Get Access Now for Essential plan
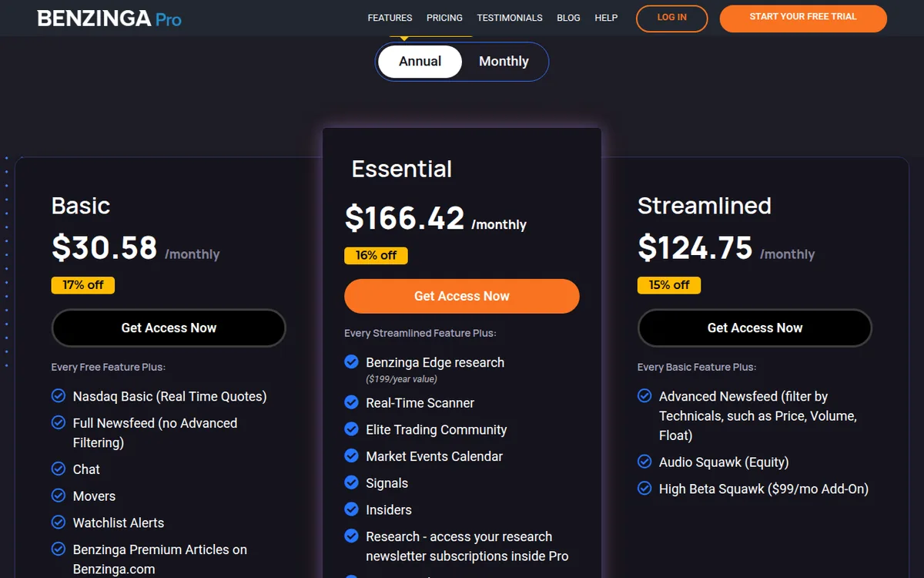 click(x=462, y=296)
